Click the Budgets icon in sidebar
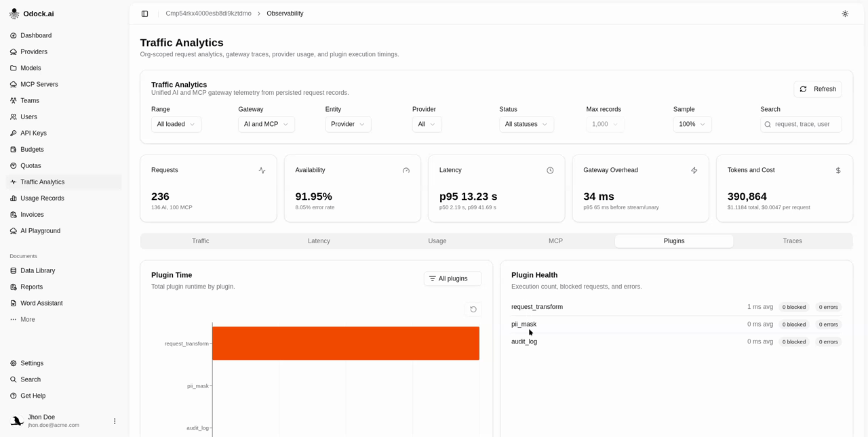This screenshot has width=868, height=437. coord(13,149)
